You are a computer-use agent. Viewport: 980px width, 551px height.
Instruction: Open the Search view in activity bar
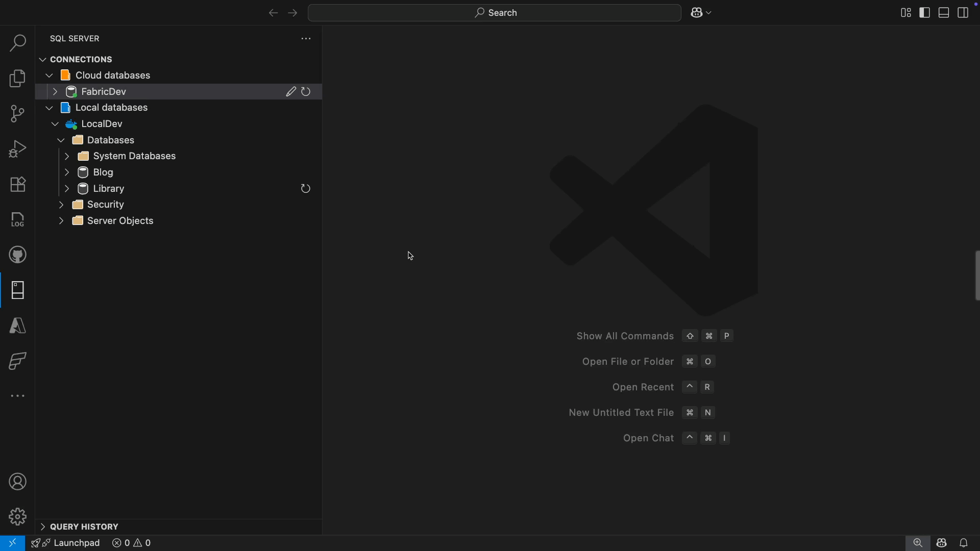(18, 43)
